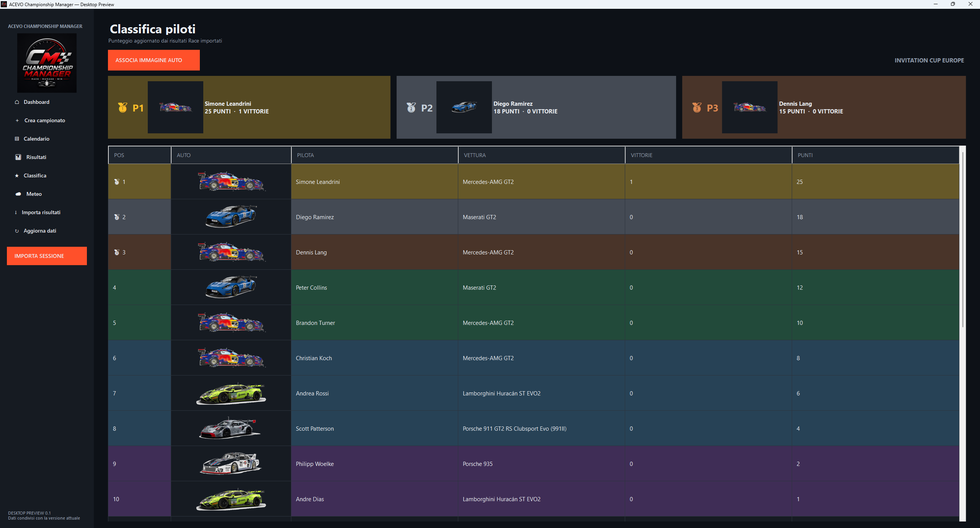Click the Calendario list icon
Viewport: 980px width, 528px height.
(17, 139)
